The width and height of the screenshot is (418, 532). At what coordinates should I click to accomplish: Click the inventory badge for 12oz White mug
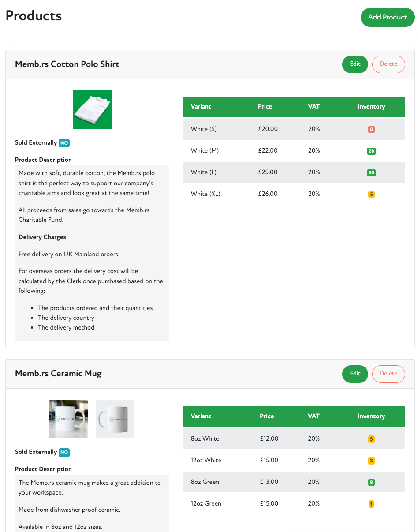371,461
